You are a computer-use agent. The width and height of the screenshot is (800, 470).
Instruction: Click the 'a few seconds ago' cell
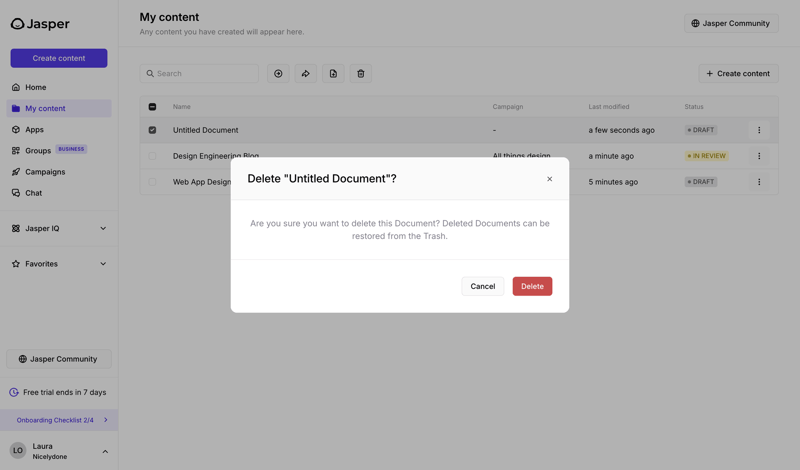pos(621,130)
